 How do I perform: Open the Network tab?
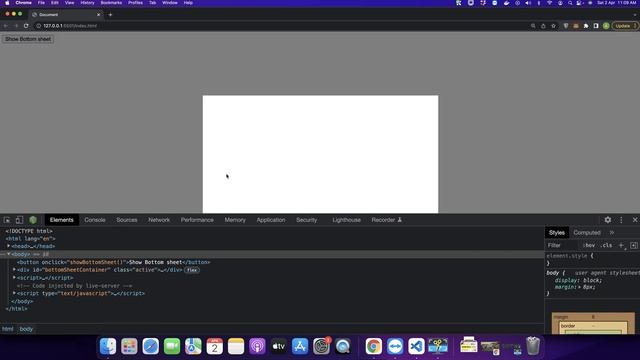click(159, 220)
